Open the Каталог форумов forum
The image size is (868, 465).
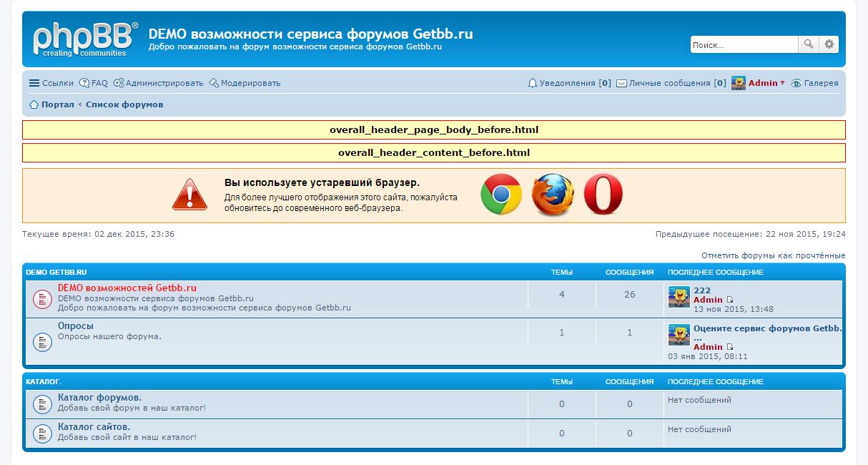tap(99, 397)
